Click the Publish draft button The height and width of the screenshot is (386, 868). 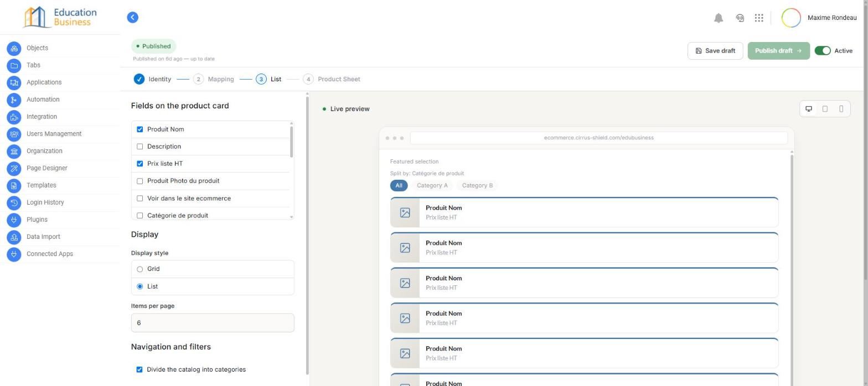pos(778,51)
